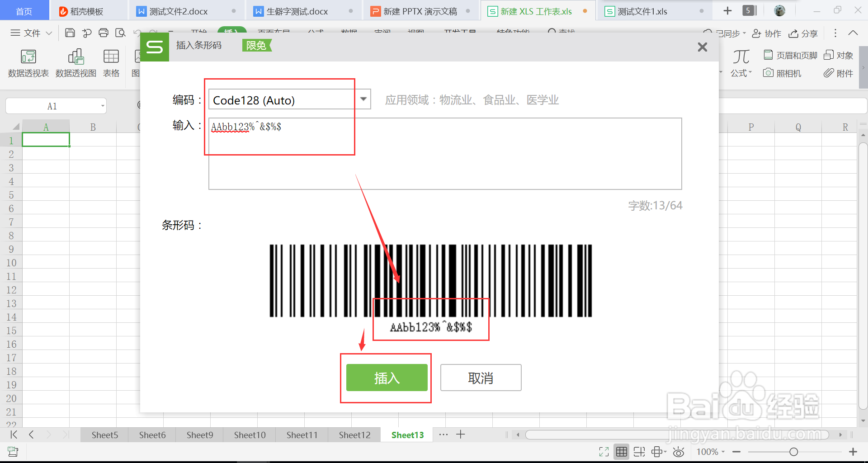
Task: Click the Undo arrow icon
Action: [137, 33]
